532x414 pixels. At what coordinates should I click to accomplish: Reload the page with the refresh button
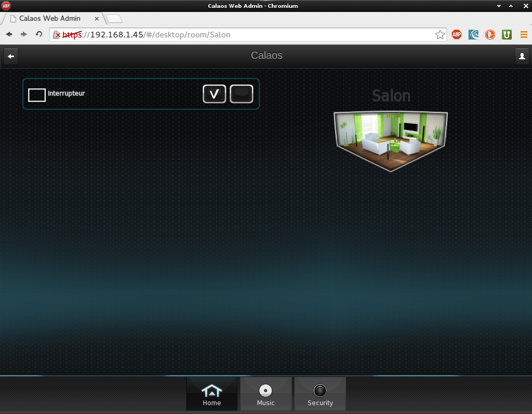coord(39,34)
